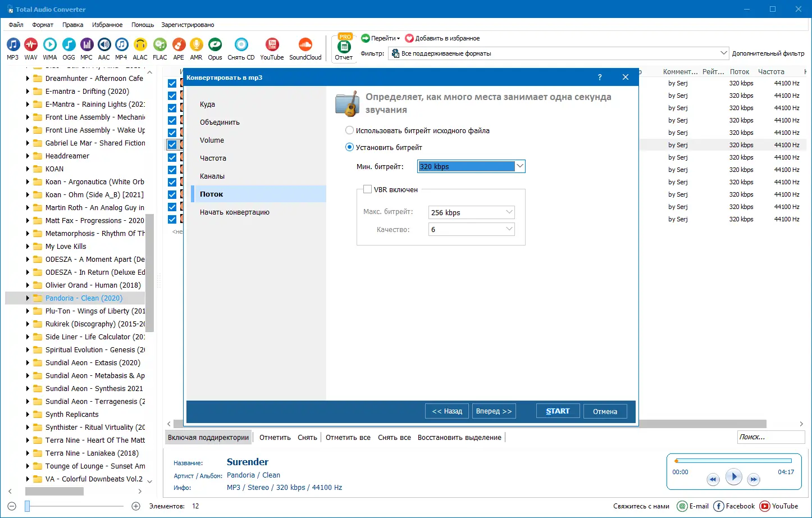Click the dialog help question mark
The image size is (812, 518).
[600, 78]
